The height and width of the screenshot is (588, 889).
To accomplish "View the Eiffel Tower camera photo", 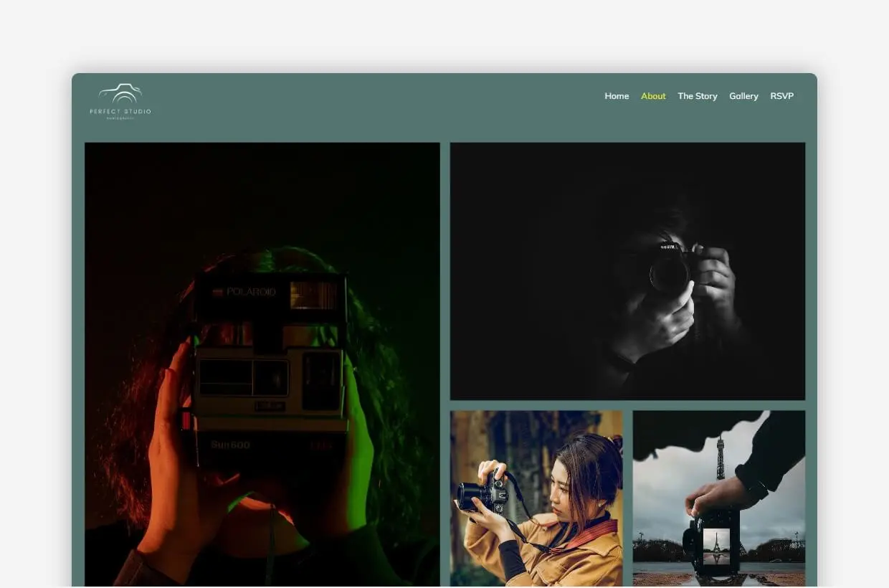I will pos(719,498).
